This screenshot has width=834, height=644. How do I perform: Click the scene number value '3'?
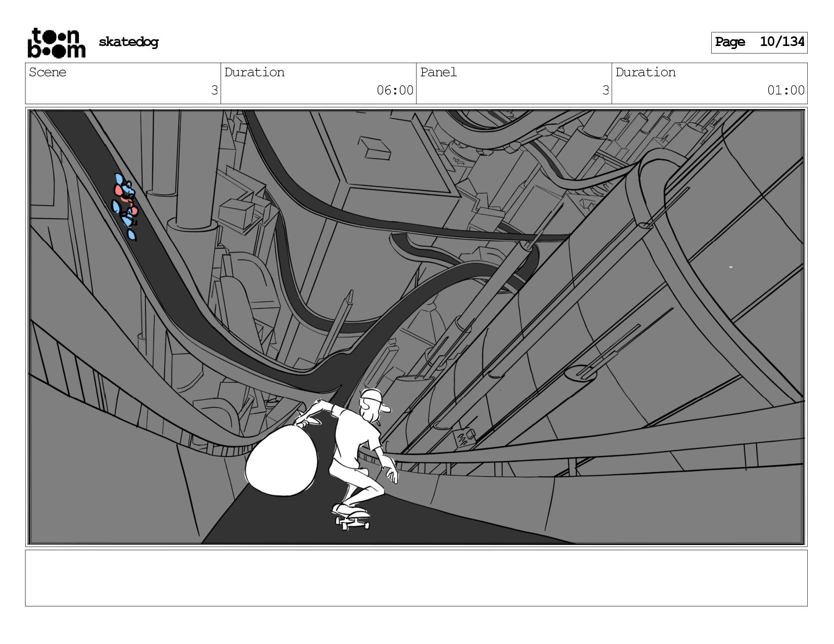(x=214, y=90)
